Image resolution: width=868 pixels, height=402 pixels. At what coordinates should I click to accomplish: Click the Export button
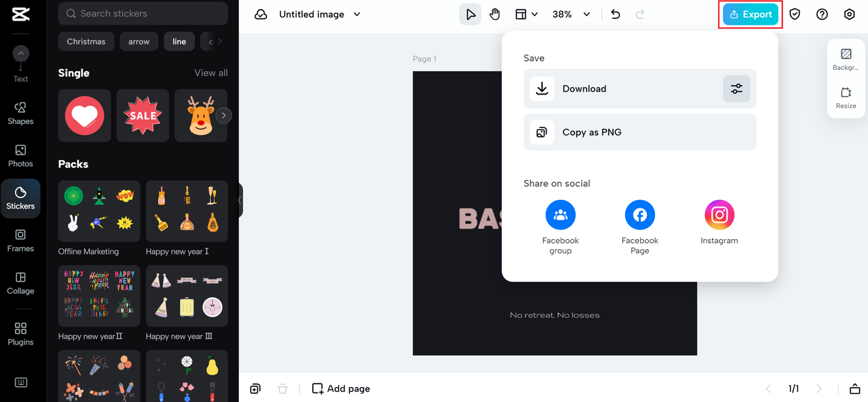(x=751, y=14)
